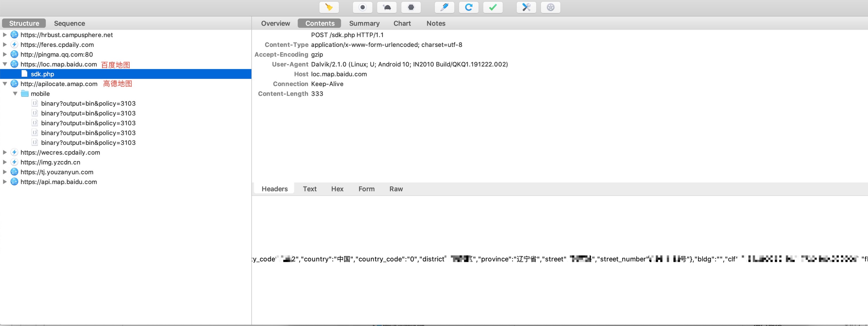This screenshot has height=326, width=868.
Task: Click the POST /sdk.php HTTP/1.1 line
Action: coord(347,35)
